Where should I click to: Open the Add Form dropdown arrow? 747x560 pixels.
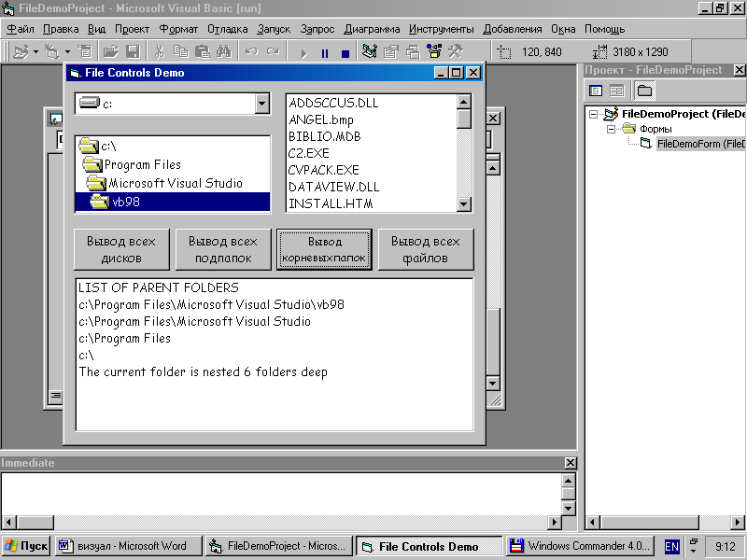point(67,51)
